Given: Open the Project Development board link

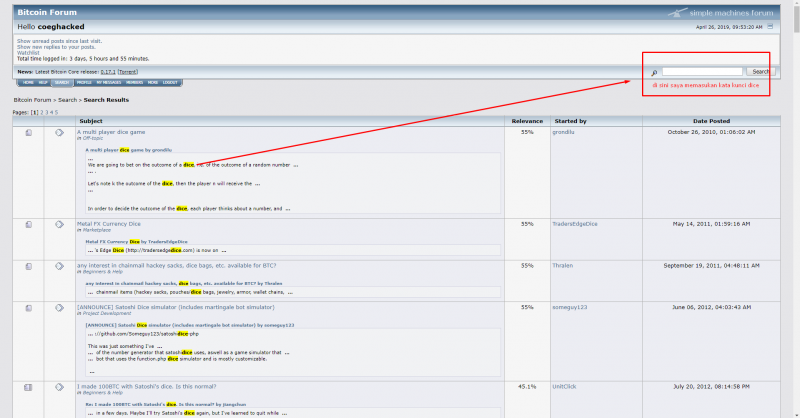Looking at the screenshot, I should (x=107, y=313).
